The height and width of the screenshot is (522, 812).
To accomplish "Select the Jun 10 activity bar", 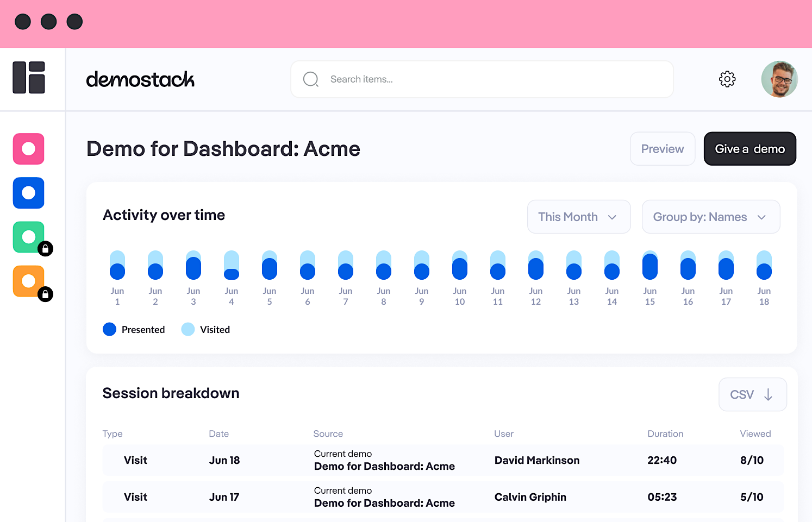I will click(x=460, y=265).
